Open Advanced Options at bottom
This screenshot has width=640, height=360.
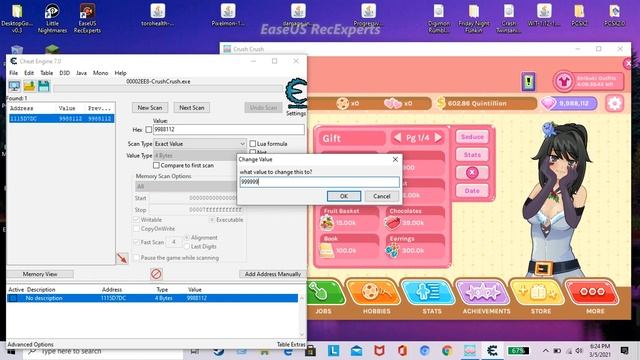(30, 344)
